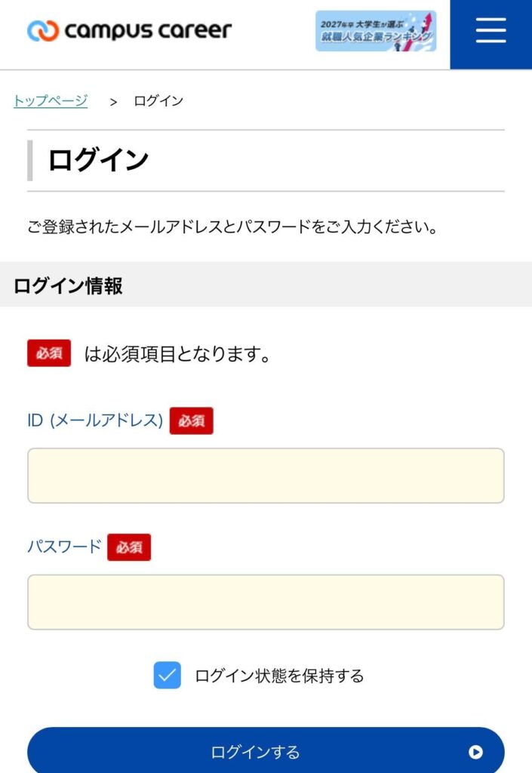
Task: Click the campus career swirl logo icon
Action: click(x=43, y=31)
